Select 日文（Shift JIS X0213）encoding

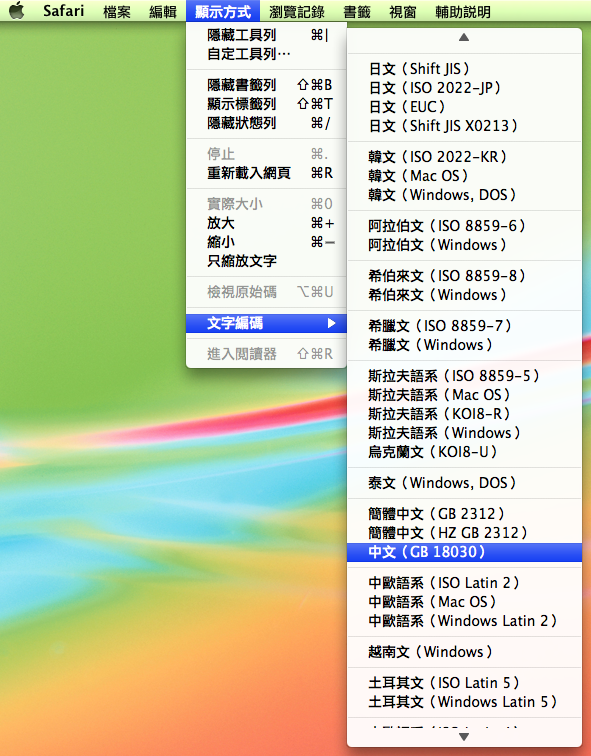click(464, 126)
